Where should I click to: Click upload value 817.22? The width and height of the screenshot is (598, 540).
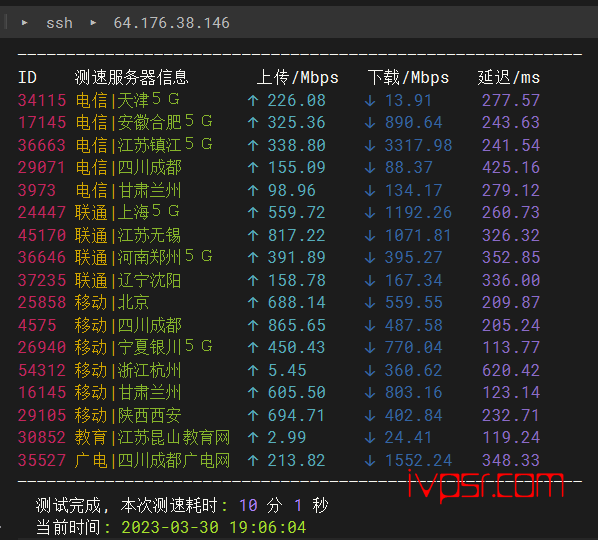297,236
